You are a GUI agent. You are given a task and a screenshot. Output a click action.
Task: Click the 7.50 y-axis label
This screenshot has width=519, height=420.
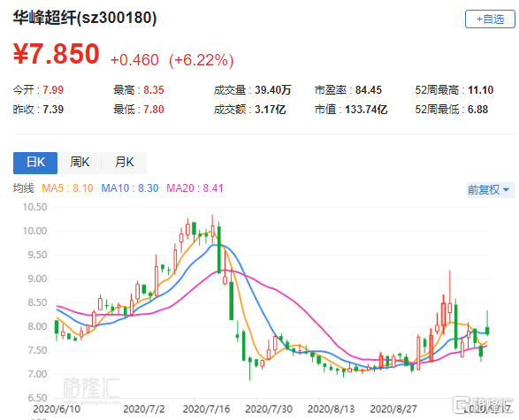click(37, 350)
